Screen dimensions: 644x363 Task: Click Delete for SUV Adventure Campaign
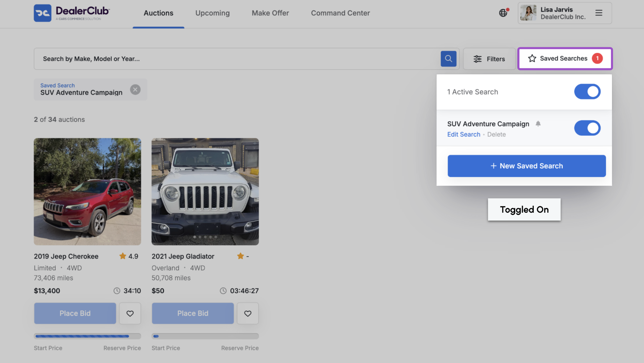[496, 134]
